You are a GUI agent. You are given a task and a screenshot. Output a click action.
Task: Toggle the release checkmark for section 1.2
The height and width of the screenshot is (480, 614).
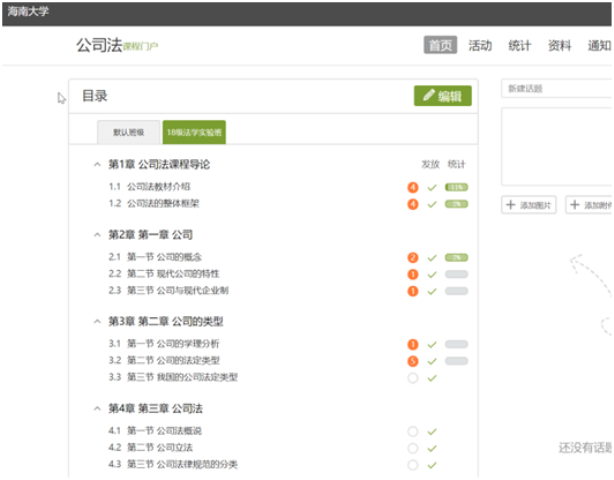(432, 205)
